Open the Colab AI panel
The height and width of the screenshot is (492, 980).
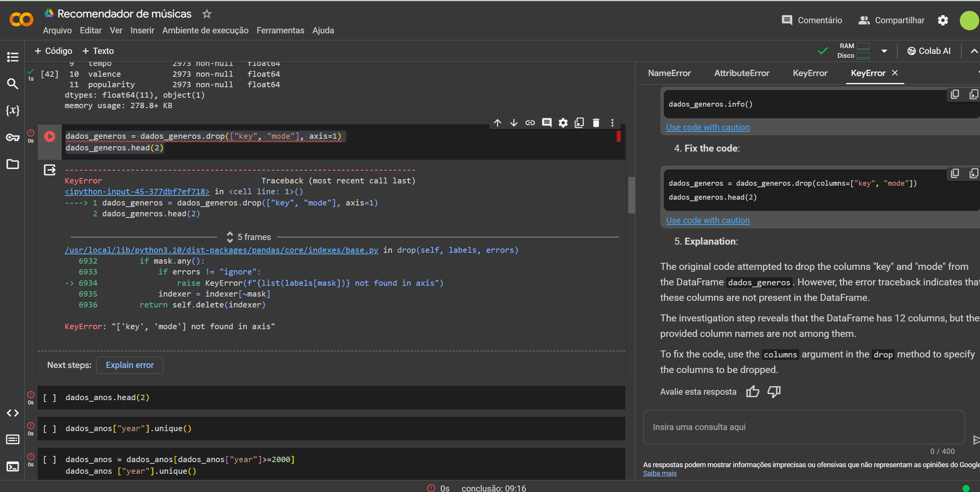[929, 51]
